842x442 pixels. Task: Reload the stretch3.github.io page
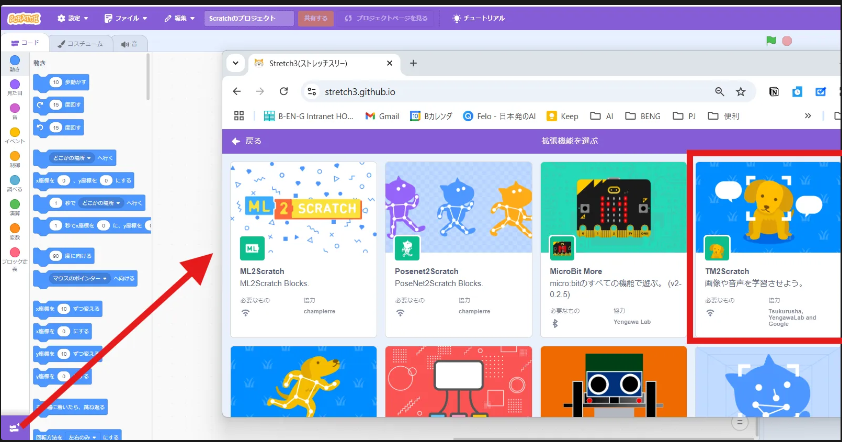(x=284, y=92)
